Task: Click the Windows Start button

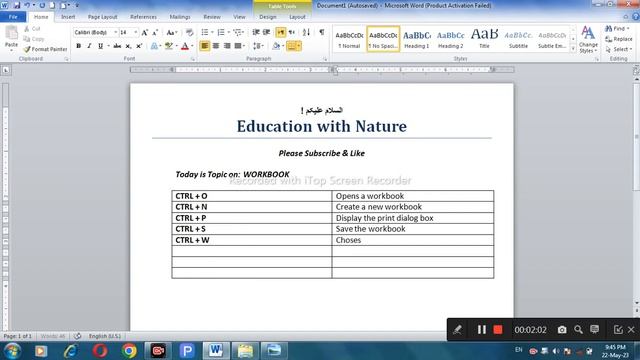Action: point(12,351)
